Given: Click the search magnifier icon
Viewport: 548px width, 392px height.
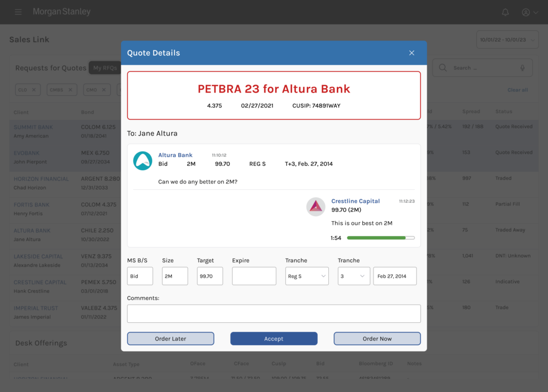Looking at the screenshot, I should (443, 68).
